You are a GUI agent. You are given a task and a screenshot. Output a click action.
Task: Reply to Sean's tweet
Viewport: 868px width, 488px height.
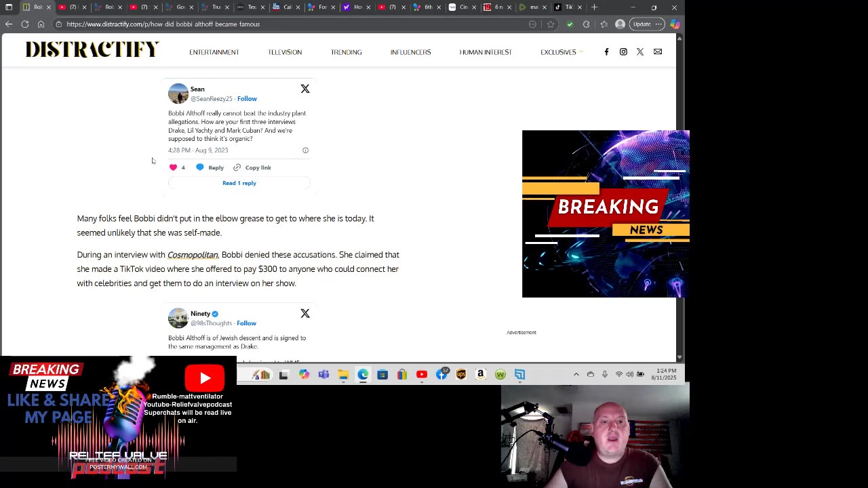click(210, 167)
